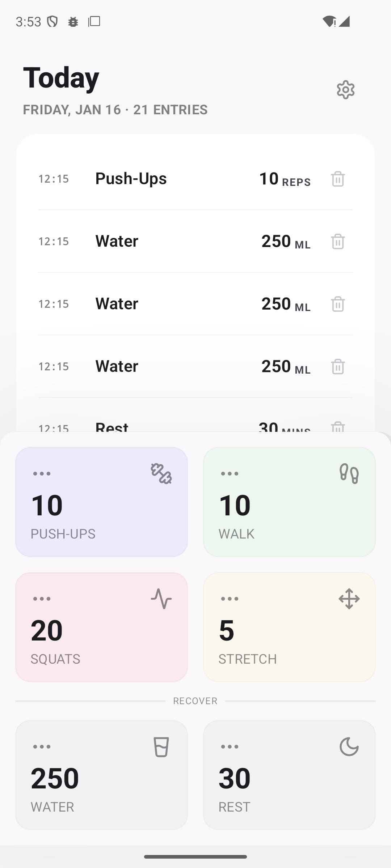
Task: Tap the glass icon on Water card
Action: (161, 746)
